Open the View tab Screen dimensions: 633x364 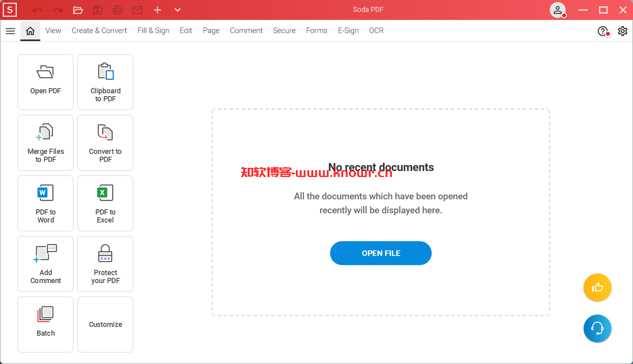[x=53, y=31]
